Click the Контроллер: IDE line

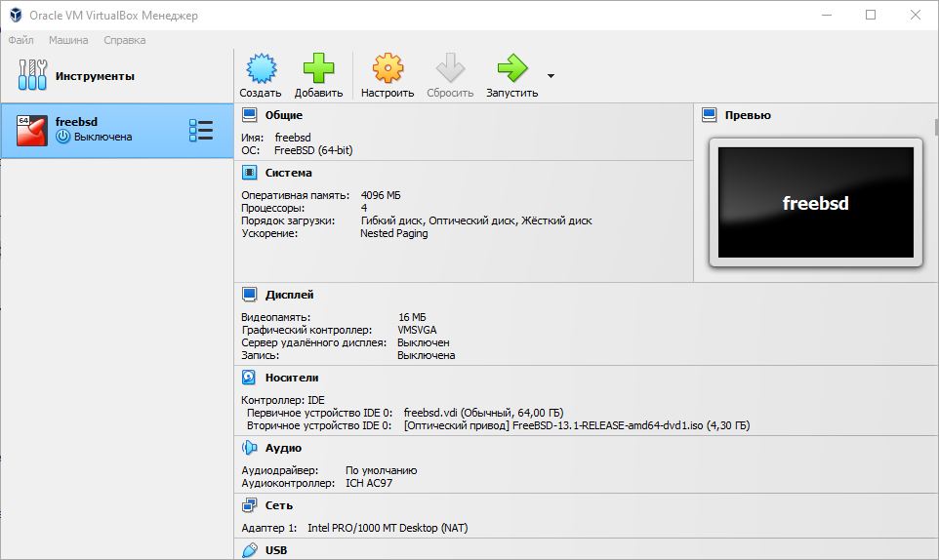click(x=283, y=400)
